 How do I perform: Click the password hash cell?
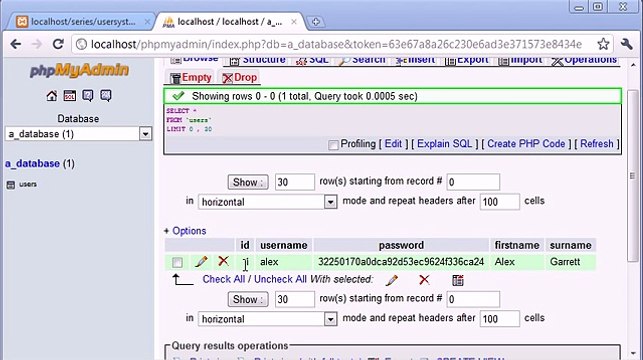pos(401,262)
